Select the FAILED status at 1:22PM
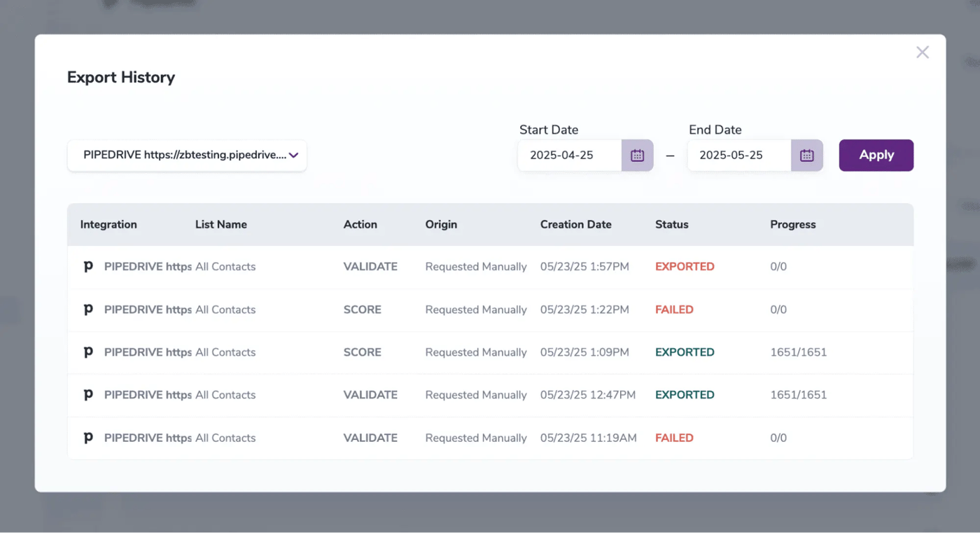980x533 pixels. (674, 310)
